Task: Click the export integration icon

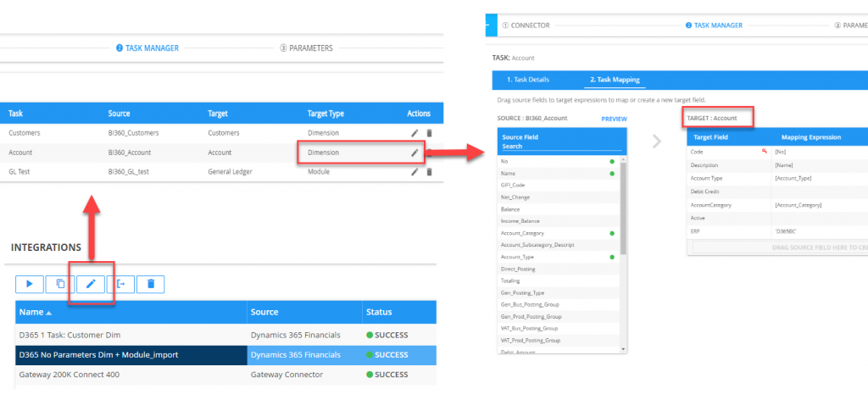Action: pyautogui.click(x=120, y=284)
